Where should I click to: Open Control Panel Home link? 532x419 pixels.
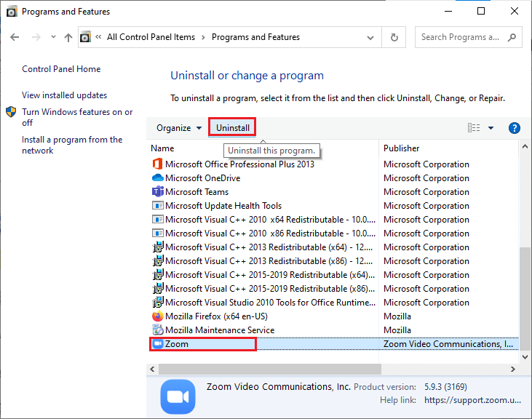(x=61, y=69)
